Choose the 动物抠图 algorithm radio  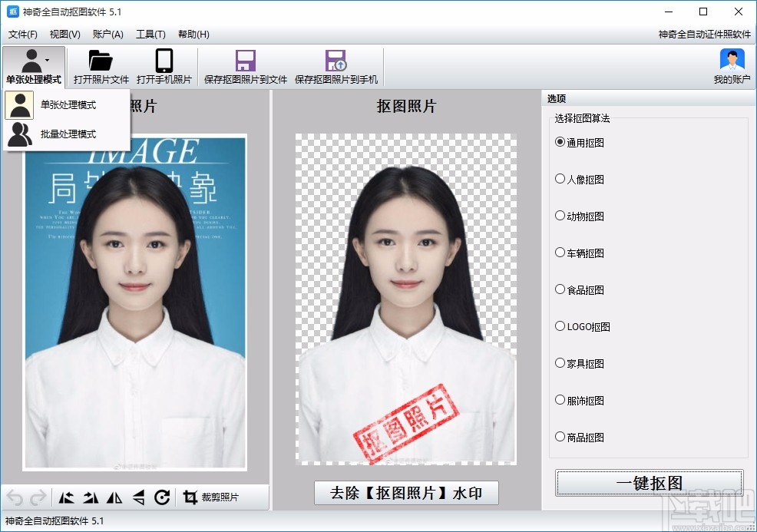(x=580, y=216)
